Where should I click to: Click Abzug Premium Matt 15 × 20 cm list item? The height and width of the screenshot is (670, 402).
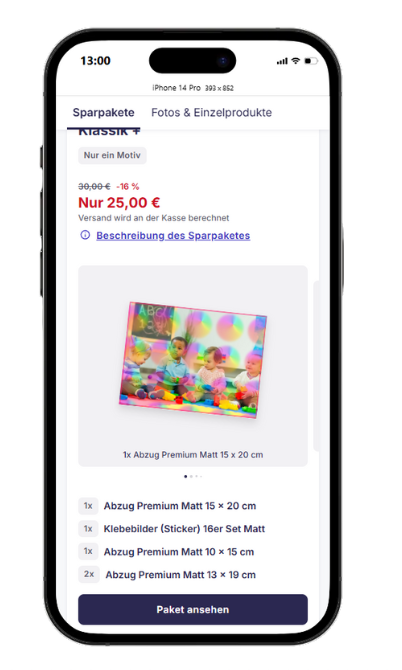(180, 506)
